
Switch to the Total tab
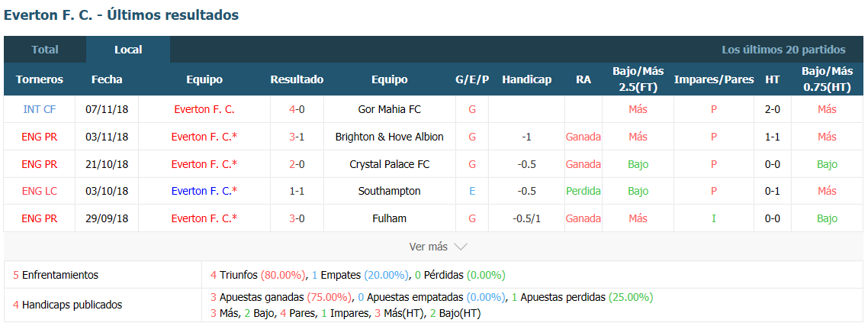[x=45, y=50]
